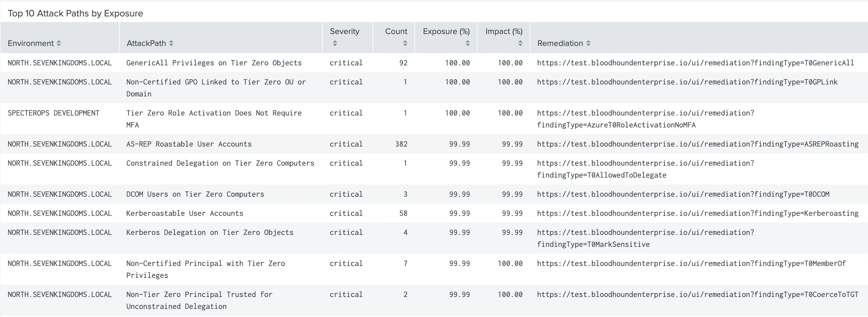Click the count value 58
The width and height of the screenshot is (868, 317).
(403, 213)
